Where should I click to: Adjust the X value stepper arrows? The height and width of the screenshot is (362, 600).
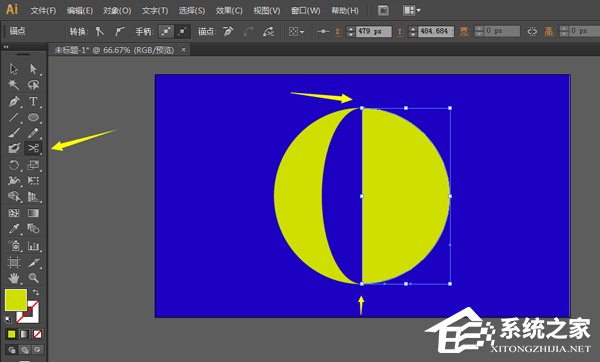[351, 31]
